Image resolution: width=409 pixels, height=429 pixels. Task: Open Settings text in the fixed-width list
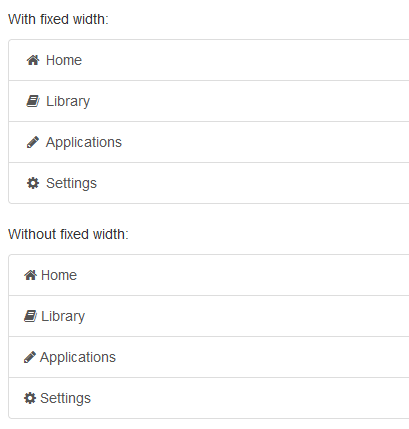(71, 183)
